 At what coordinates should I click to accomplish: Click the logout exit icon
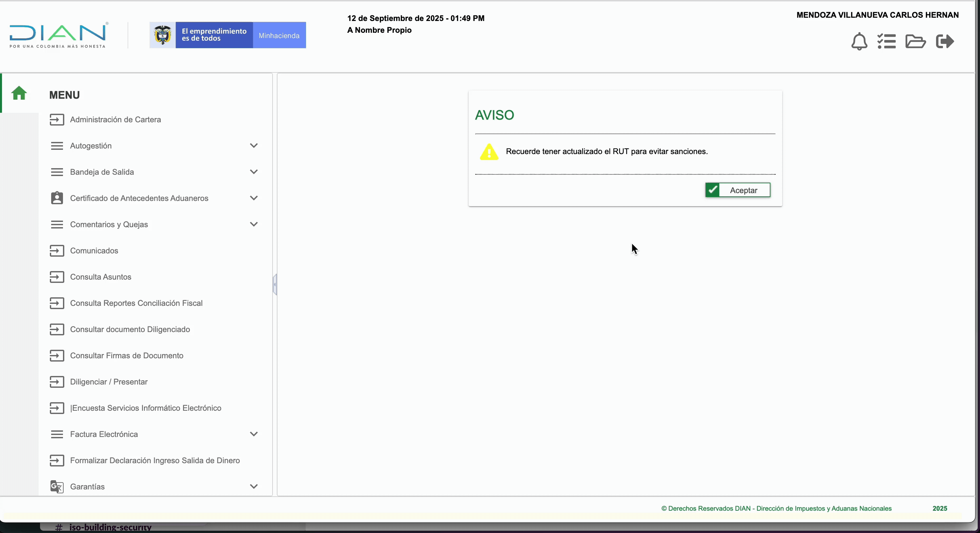(945, 41)
